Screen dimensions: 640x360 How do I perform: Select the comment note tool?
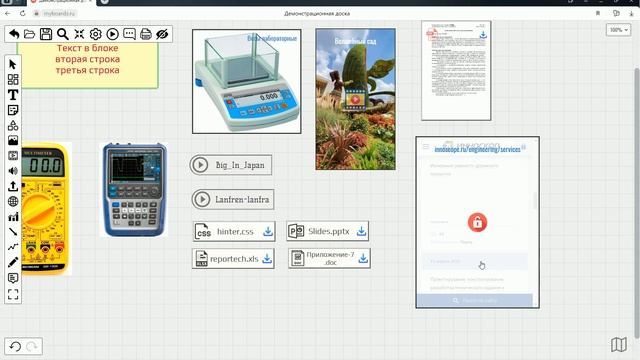[13, 278]
